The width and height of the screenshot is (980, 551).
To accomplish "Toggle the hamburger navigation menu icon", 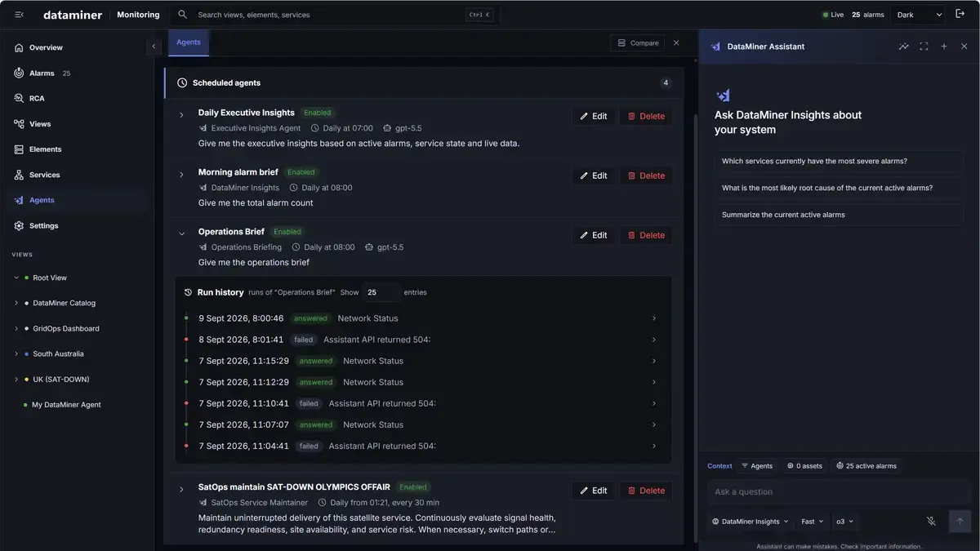I will (20, 15).
